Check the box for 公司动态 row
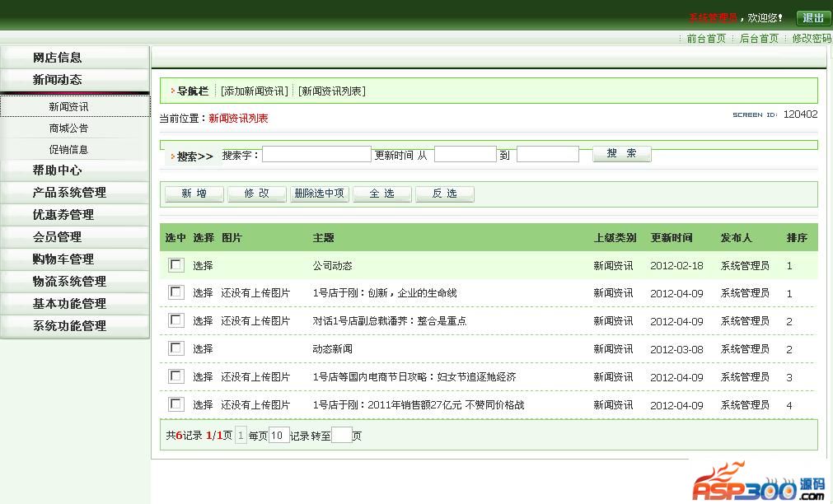Image resolution: width=833 pixels, height=504 pixels. [175, 265]
